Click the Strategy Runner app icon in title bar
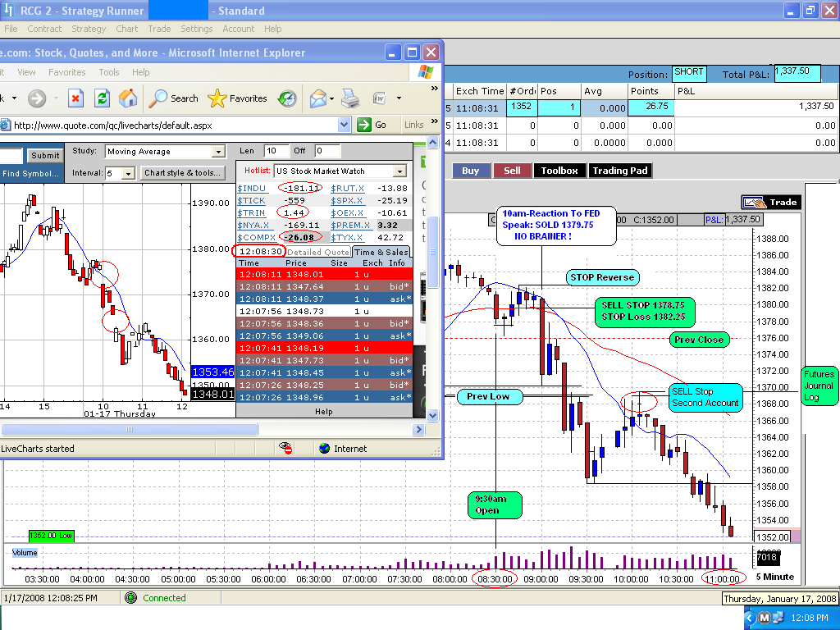The width and height of the screenshot is (840, 630). (x=8, y=10)
